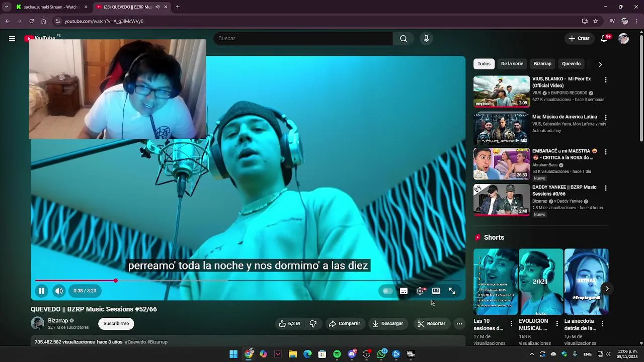
Task: Open WhatsApp from the taskbar
Action: coord(381,354)
